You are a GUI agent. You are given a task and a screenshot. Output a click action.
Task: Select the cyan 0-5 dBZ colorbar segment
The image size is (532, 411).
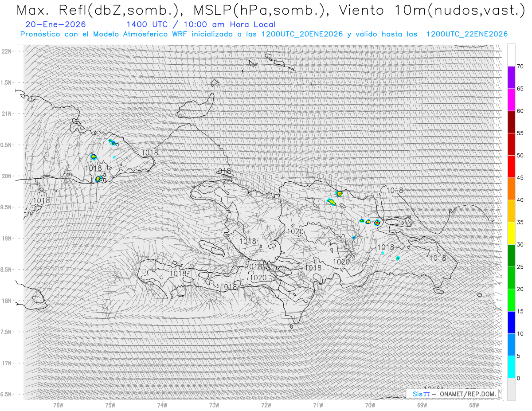511,367
